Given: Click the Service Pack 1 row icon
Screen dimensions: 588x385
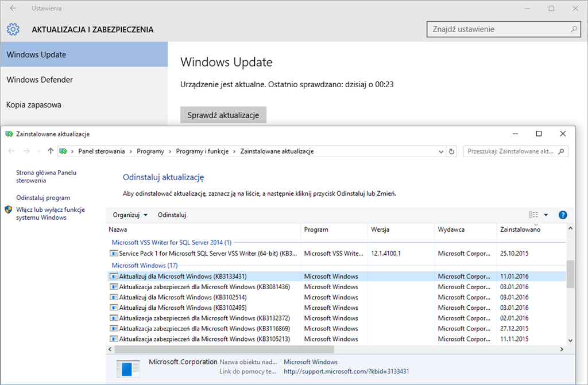Looking at the screenshot, I should tap(114, 254).
